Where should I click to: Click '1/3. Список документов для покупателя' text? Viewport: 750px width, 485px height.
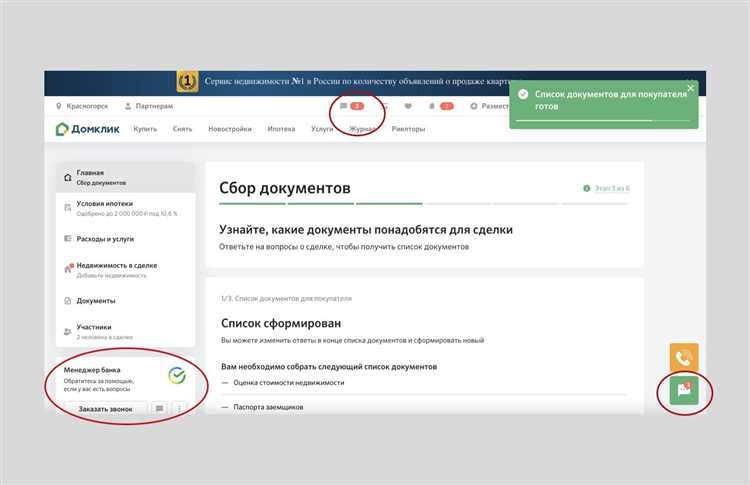pos(286,298)
